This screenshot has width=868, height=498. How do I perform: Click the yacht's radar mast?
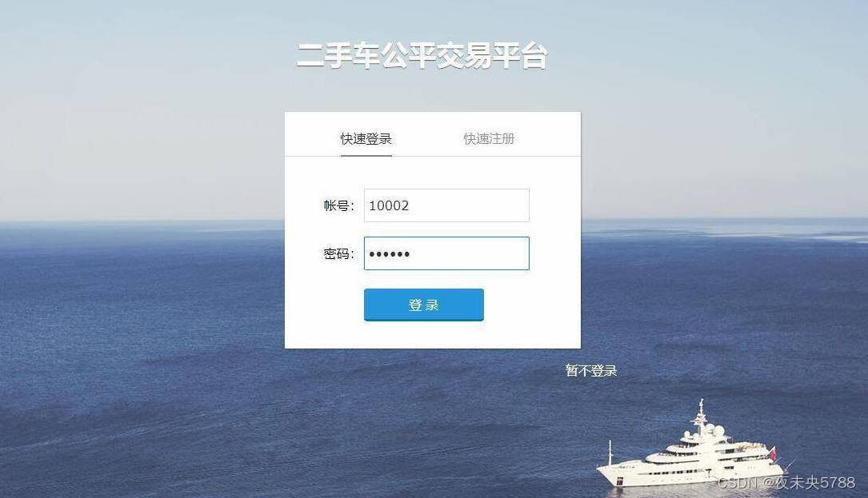702,415
